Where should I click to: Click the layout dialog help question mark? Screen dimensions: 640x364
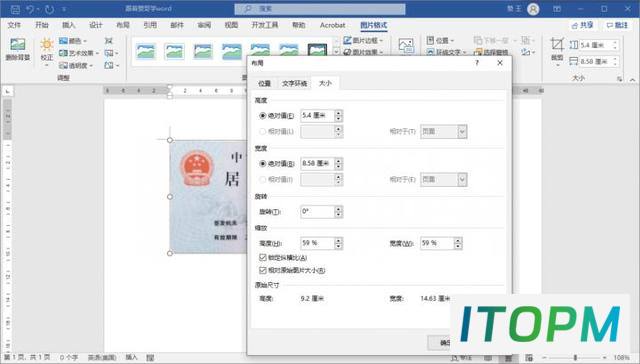[x=477, y=63]
